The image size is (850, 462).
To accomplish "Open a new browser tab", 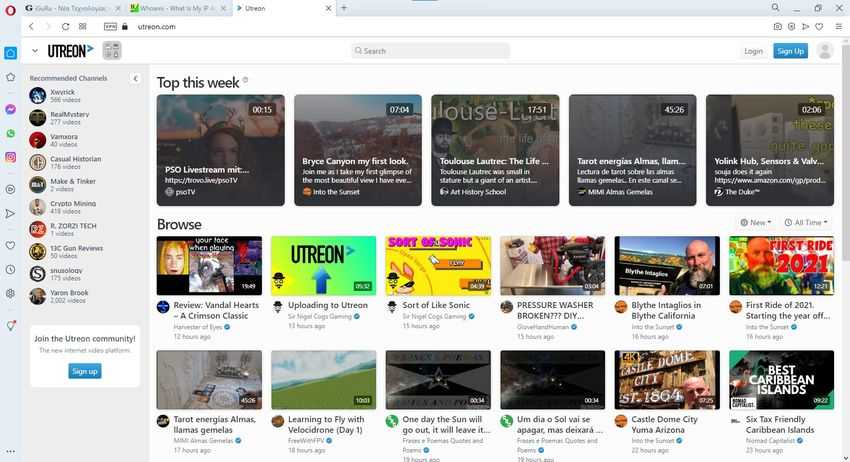I will click(x=344, y=8).
